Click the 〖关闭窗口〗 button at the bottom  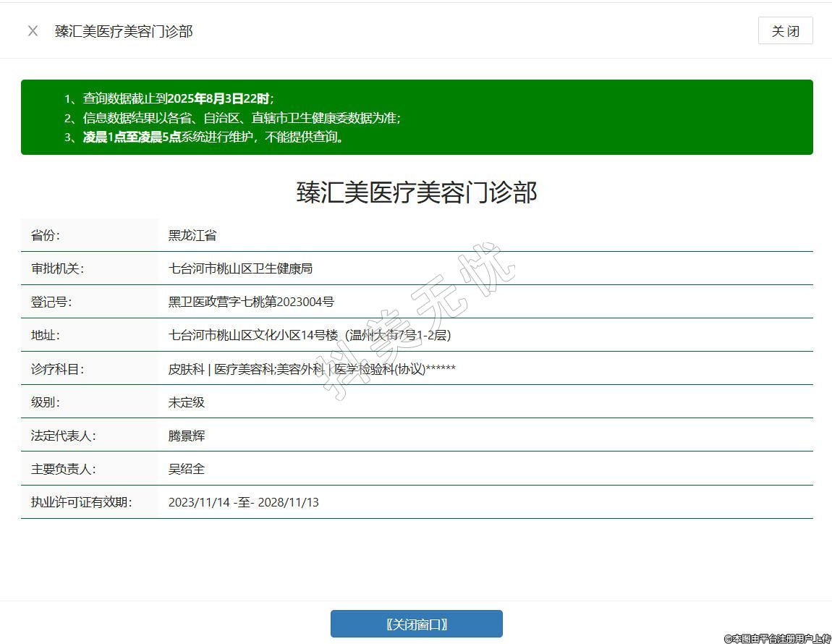416,624
